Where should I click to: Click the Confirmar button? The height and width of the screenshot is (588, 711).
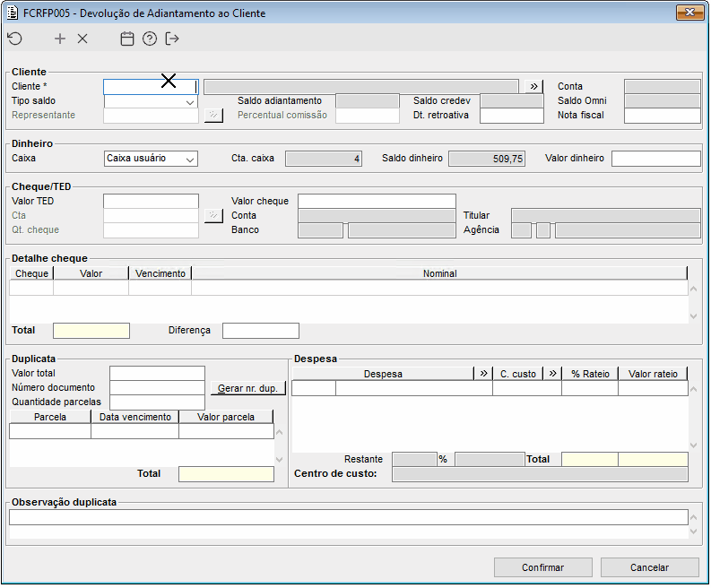point(542,567)
